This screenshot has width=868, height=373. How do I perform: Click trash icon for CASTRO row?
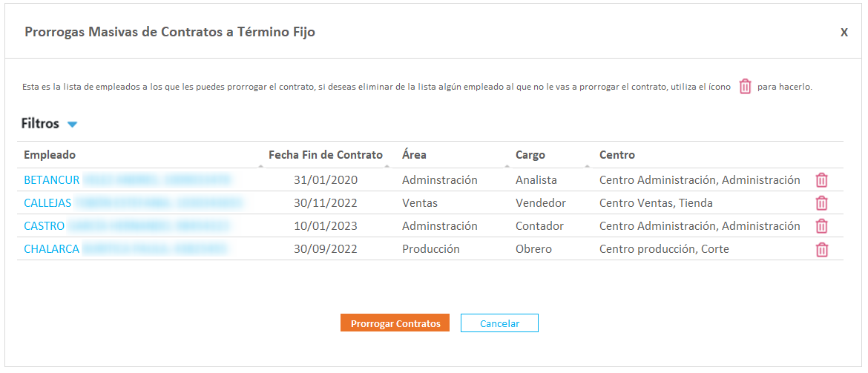click(821, 226)
